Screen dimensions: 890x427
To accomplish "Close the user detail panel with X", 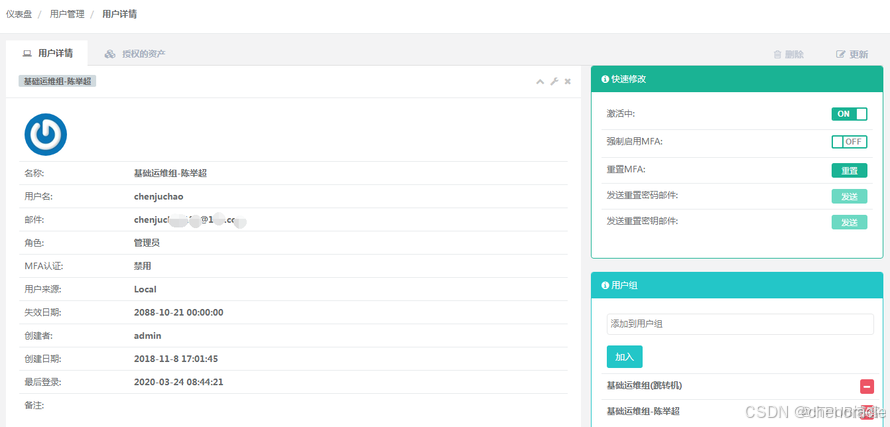I will (568, 82).
